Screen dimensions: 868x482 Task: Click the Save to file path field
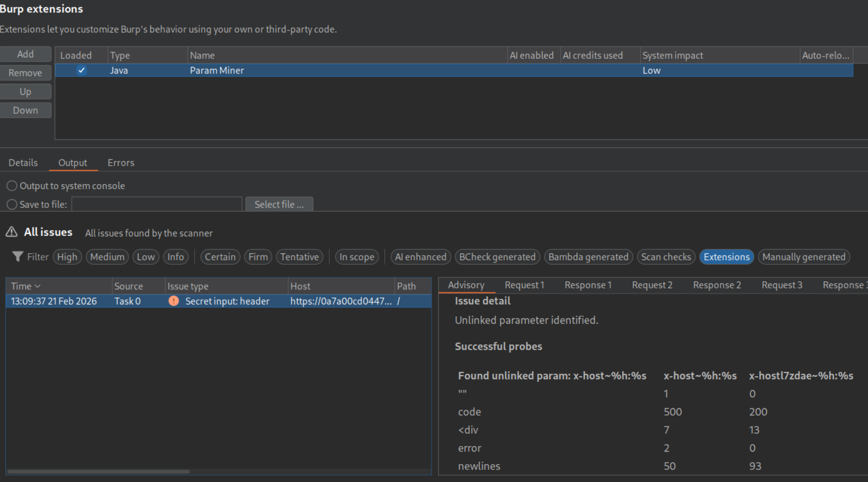157,204
